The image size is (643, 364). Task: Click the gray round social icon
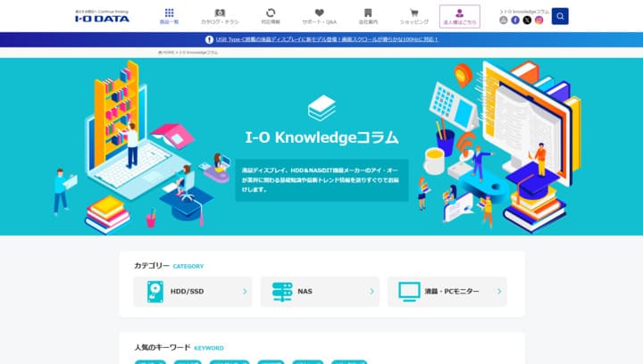(504, 20)
